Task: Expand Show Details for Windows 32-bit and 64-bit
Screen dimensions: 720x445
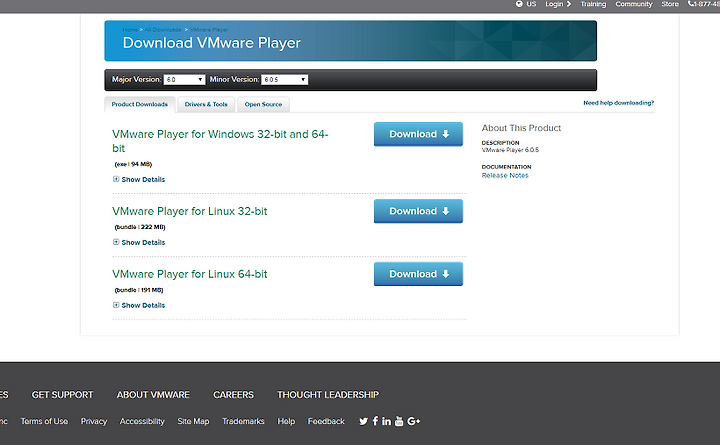Action: pos(139,179)
